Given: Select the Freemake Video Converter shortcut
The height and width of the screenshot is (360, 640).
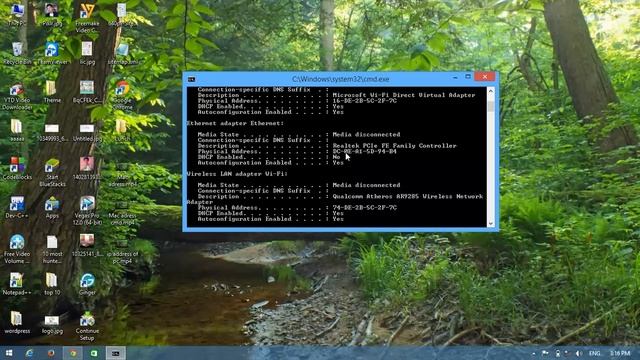Looking at the screenshot, I should tap(87, 18).
